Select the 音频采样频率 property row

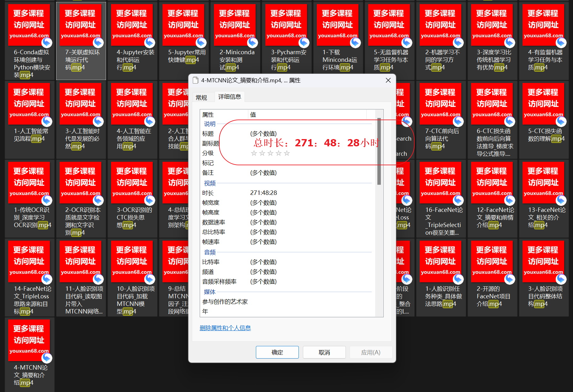click(x=287, y=281)
